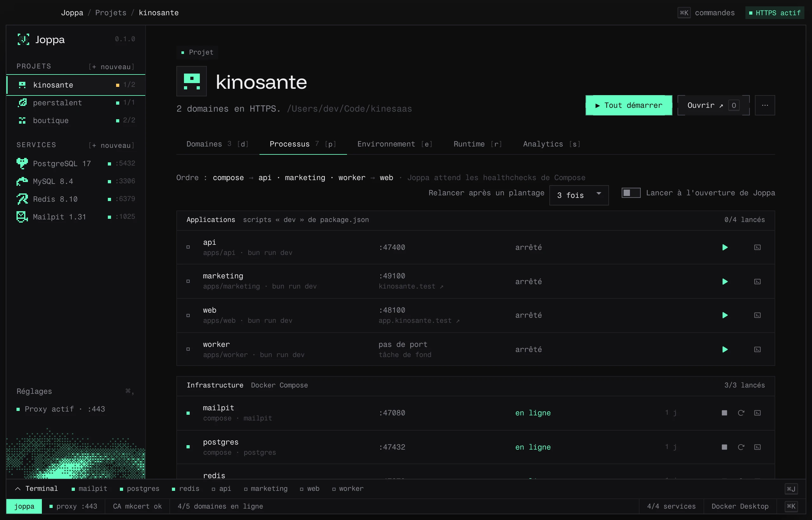Select the api terminal tab
This screenshot has width=812, height=520.
[222, 489]
